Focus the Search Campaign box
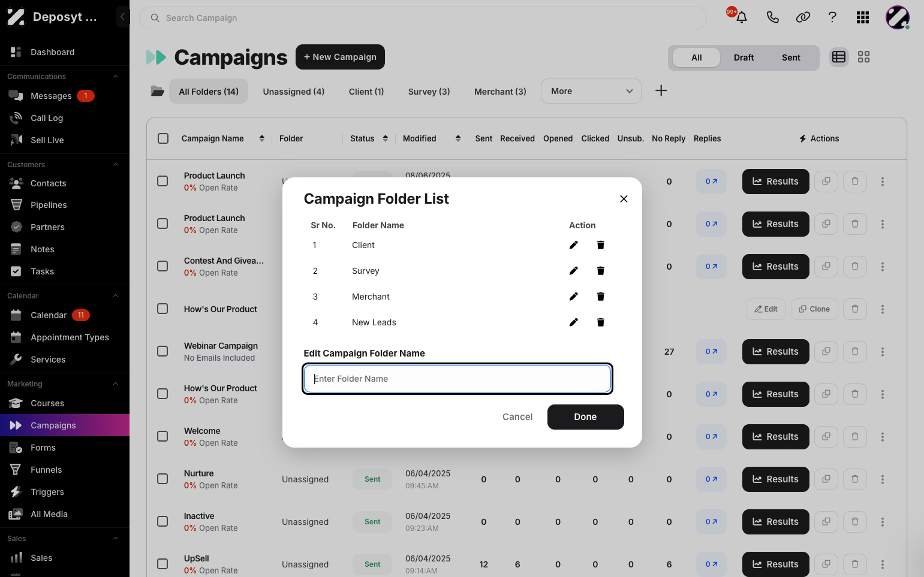The height and width of the screenshot is (577, 924). click(x=423, y=18)
